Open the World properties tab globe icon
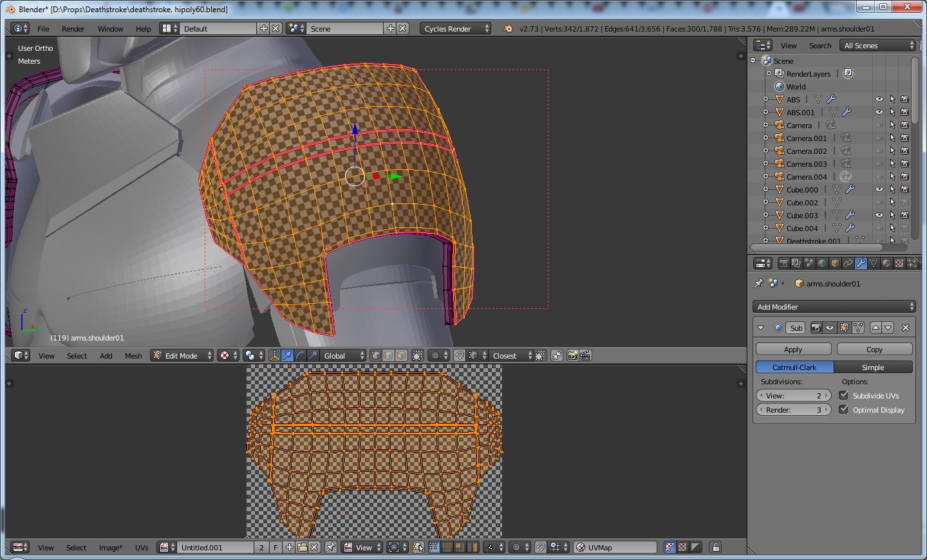The width and height of the screenshot is (927, 560). pos(822,263)
